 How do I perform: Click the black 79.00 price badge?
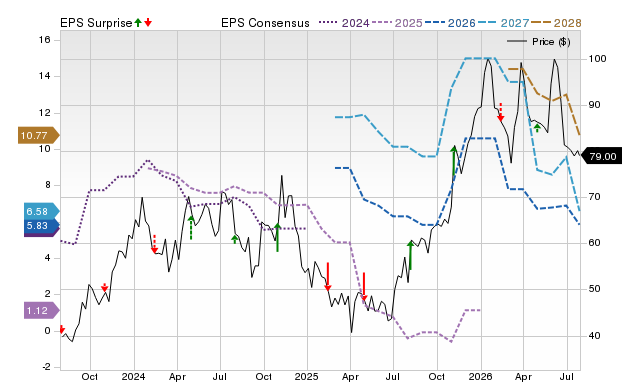(601, 156)
